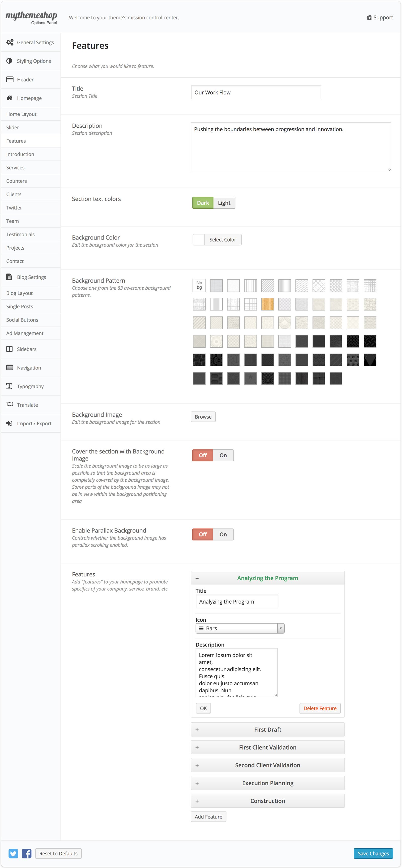The height and width of the screenshot is (868, 402).
Task: Click the Import / Export arrow icon
Action: [x=10, y=423]
